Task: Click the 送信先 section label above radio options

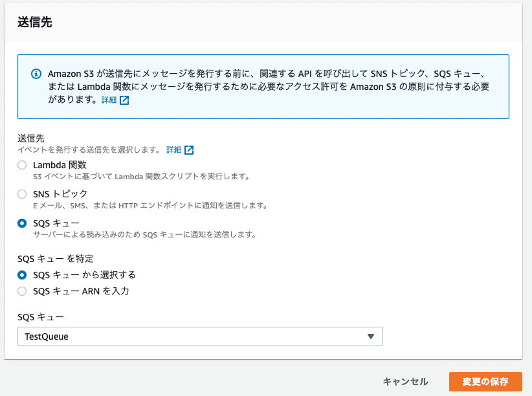Action: (31, 138)
